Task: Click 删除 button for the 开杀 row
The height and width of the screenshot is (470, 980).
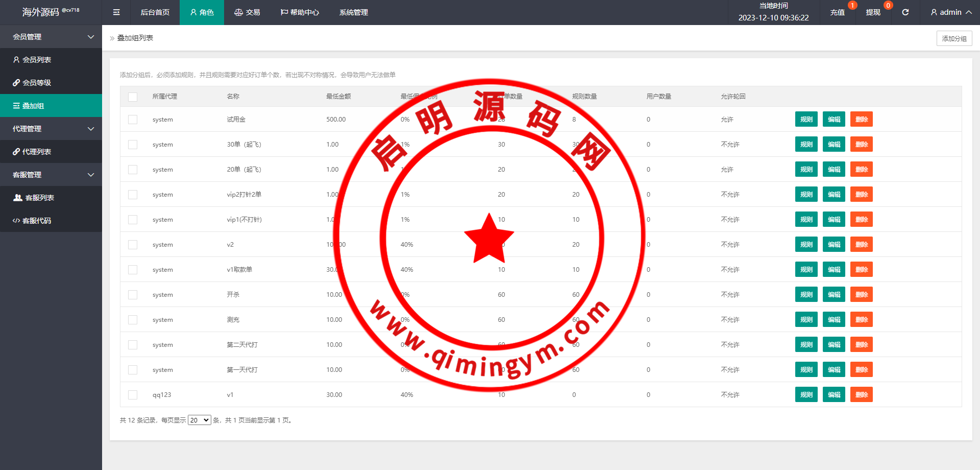Action: coord(861,295)
